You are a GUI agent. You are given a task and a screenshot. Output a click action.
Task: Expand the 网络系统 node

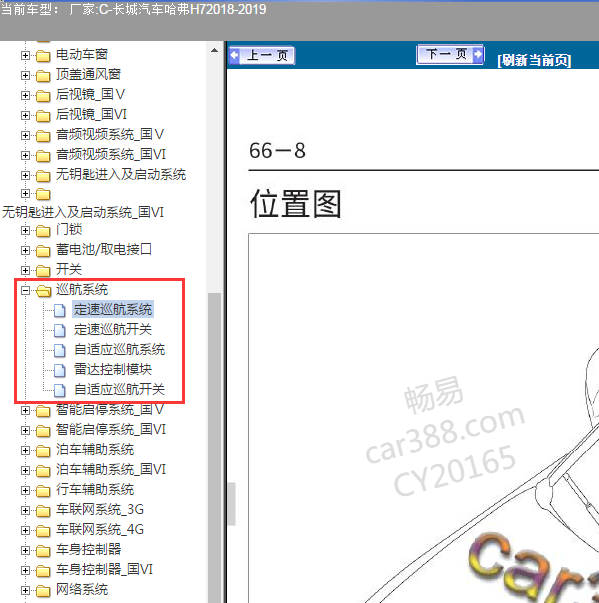pyautogui.click(x=25, y=590)
